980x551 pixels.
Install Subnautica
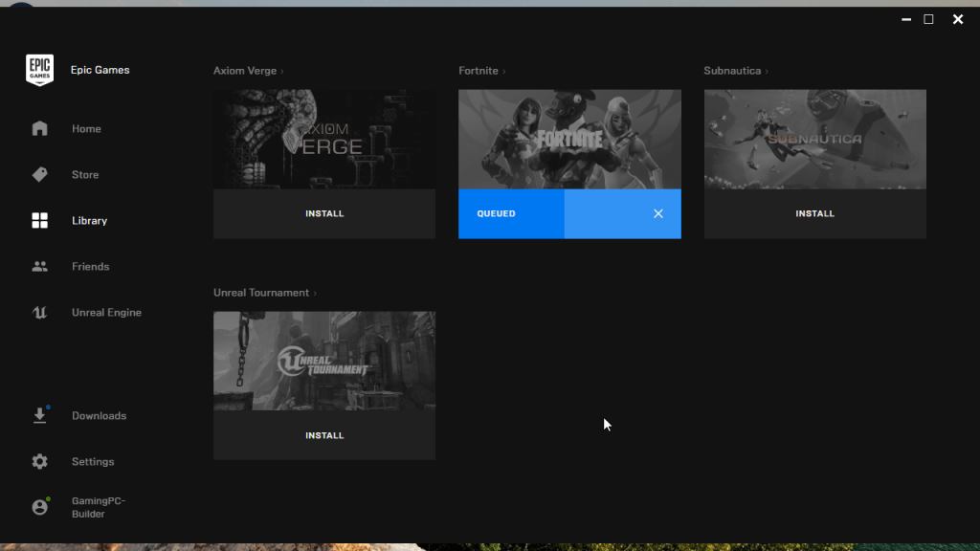click(814, 213)
